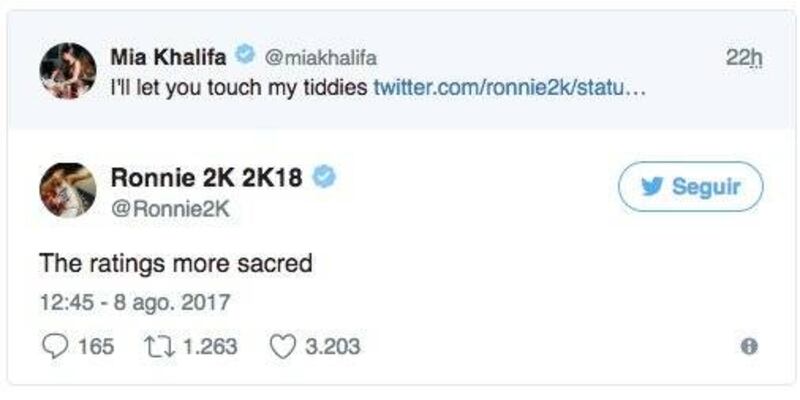Click the Ronnie2K profile avatar
Image resolution: width=800 pixels, height=400 pixels.
click(68, 190)
